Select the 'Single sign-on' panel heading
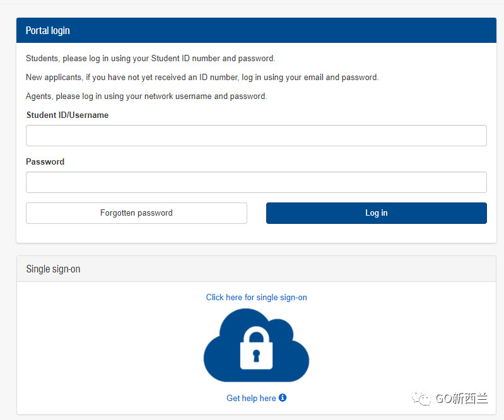504x420 pixels. [53, 269]
